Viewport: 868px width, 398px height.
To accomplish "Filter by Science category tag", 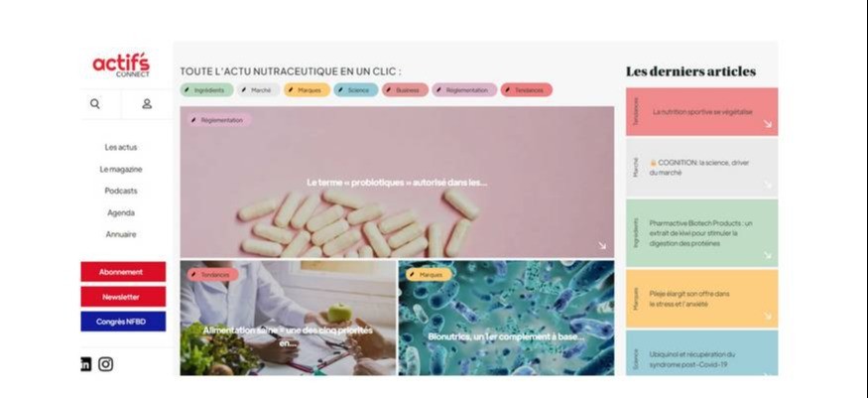I will (x=356, y=90).
